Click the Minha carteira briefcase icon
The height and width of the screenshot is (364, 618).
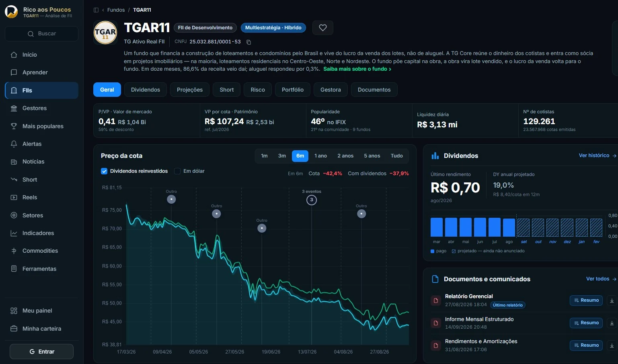[14, 329]
